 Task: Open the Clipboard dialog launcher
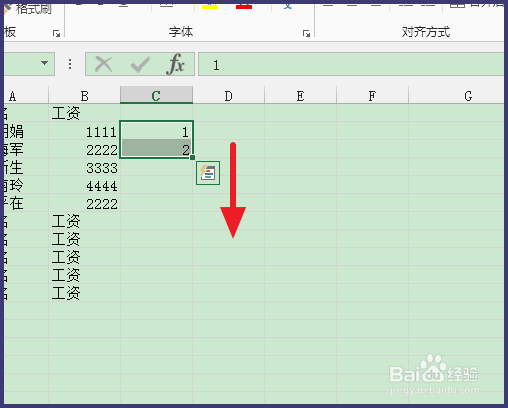pyautogui.click(x=56, y=33)
